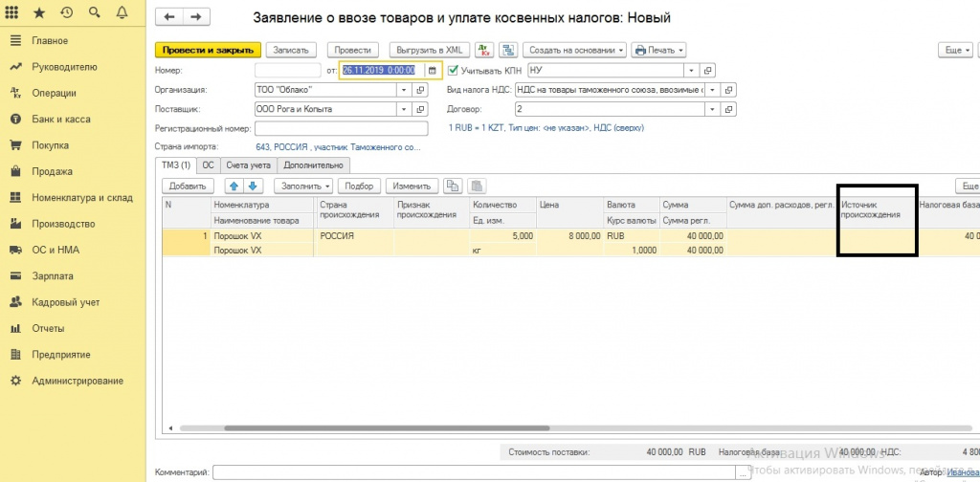
Task: Open the НУ field link icon
Action: pyautogui.click(x=708, y=70)
